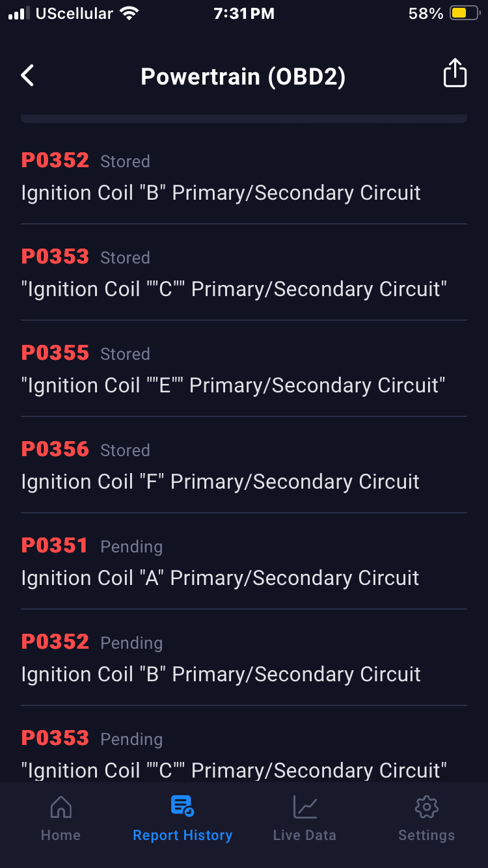Tap the back arrow icon

pos(27,76)
